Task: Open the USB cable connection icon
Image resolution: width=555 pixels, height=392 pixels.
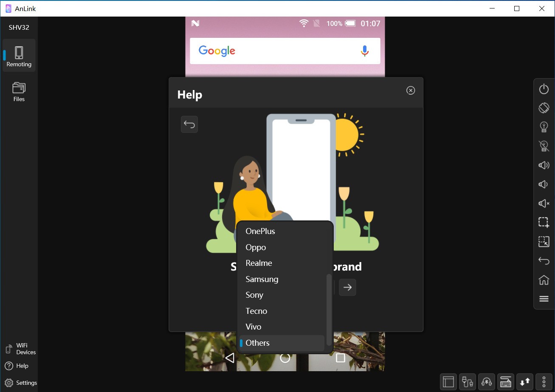Action: click(468, 382)
